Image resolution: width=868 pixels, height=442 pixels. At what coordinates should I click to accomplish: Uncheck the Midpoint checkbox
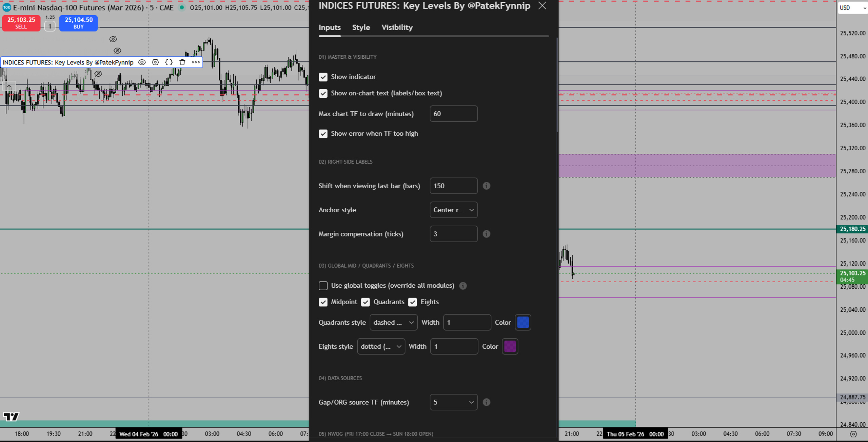coord(323,302)
